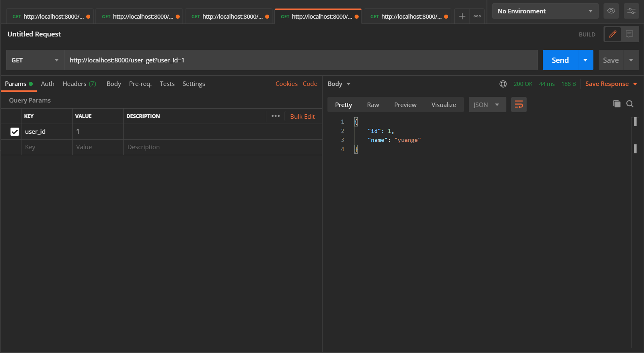Open manage environments settings icon

[631, 11]
